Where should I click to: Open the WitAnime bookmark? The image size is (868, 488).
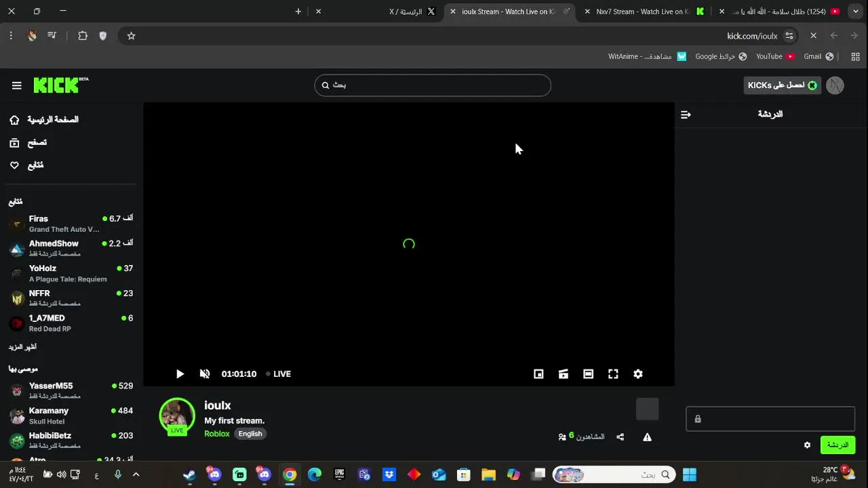click(647, 56)
